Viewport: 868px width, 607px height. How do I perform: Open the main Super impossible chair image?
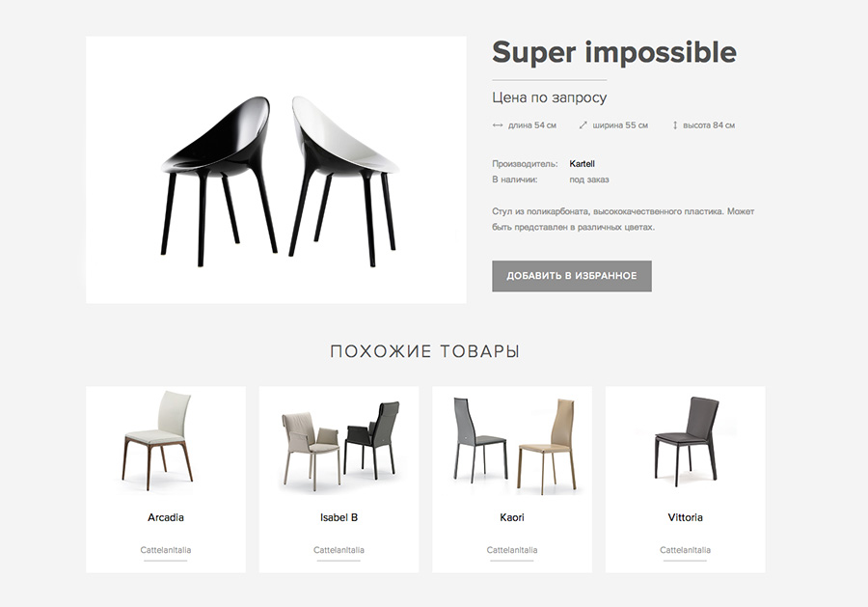click(x=276, y=170)
